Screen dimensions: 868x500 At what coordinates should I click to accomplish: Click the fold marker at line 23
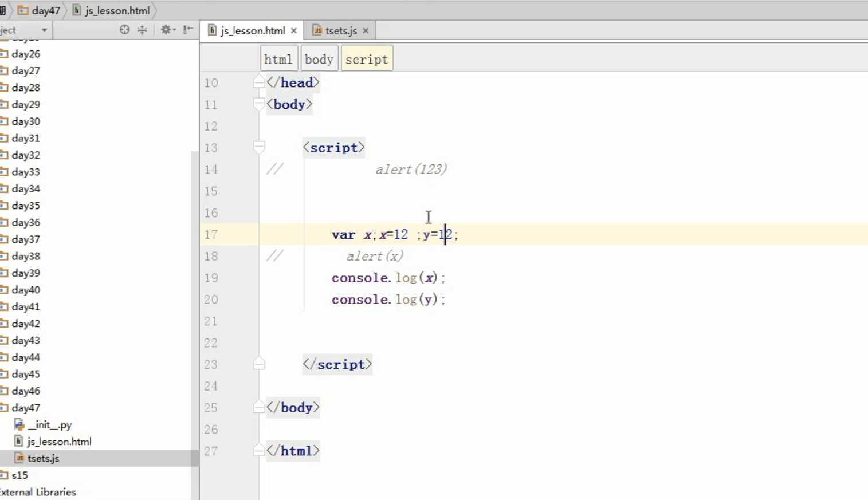coord(259,364)
